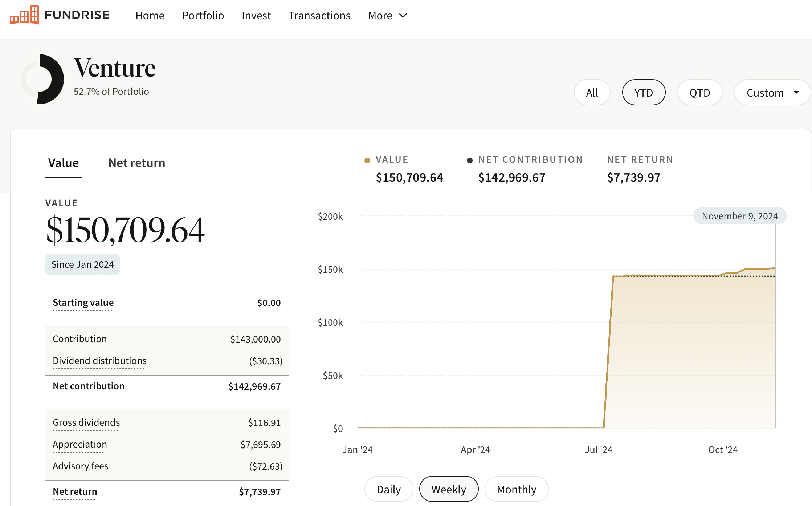
Task: Set chart interval to Weekly
Action: coord(449,489)
